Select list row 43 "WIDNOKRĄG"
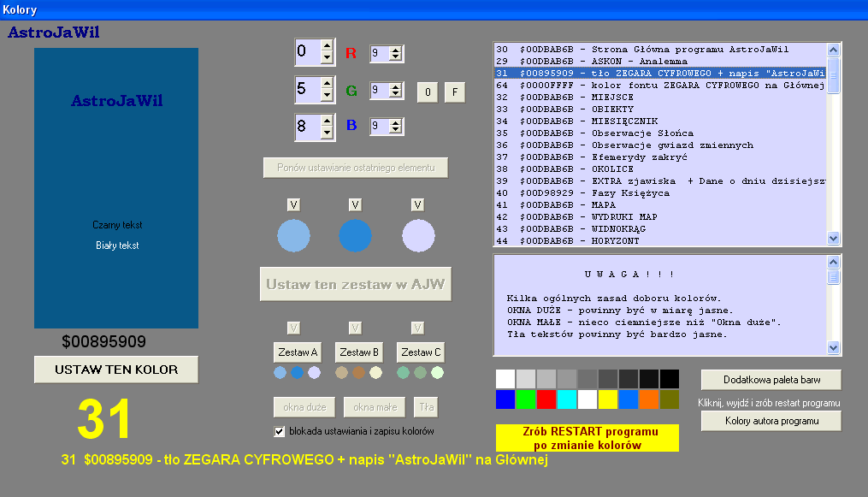 click(x=660, y=229)
